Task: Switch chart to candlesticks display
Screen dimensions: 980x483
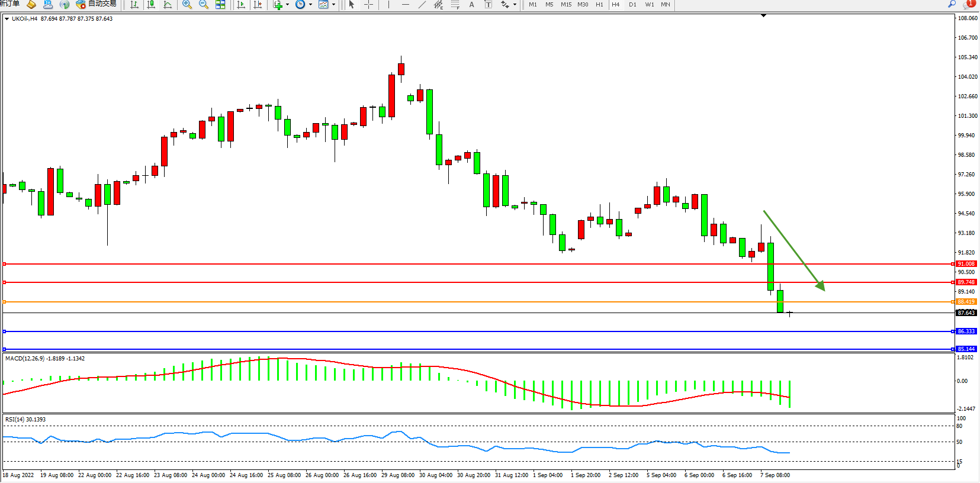Action: pos(151,5)
